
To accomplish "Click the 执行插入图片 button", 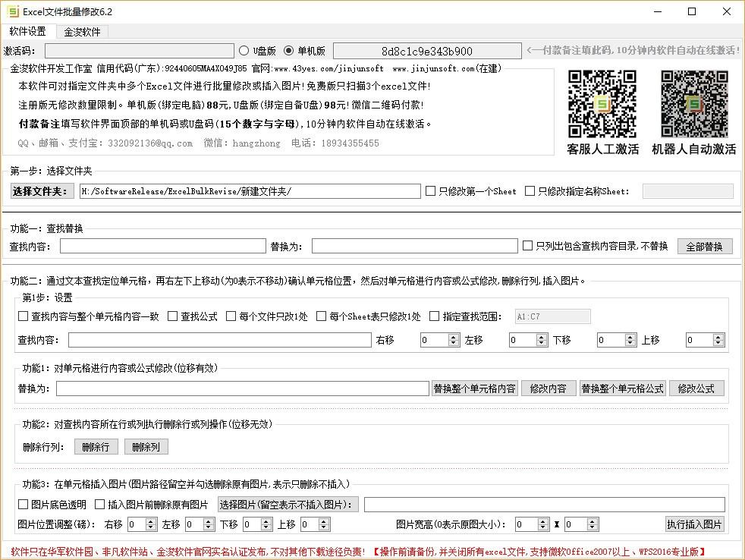I will click(x=695, y=524).
